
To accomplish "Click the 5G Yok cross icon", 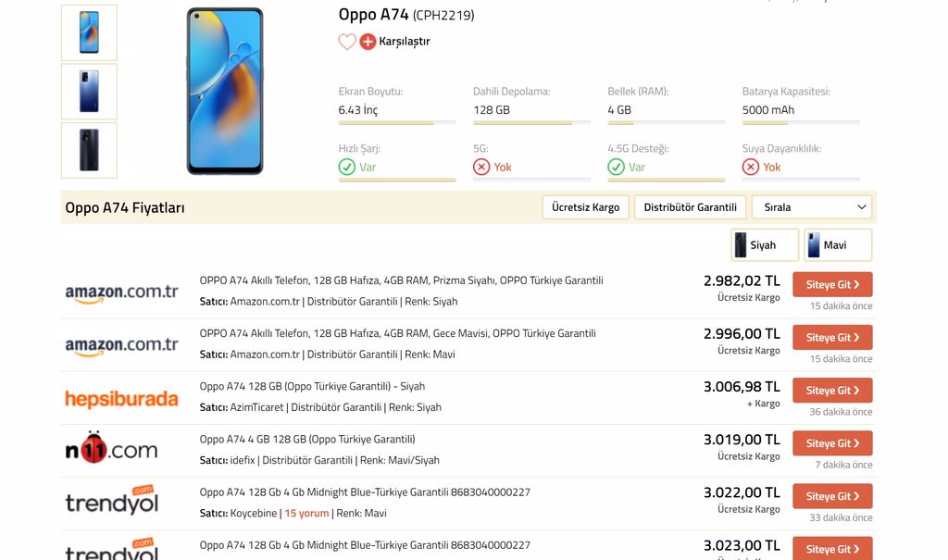I will pos(481,167).
